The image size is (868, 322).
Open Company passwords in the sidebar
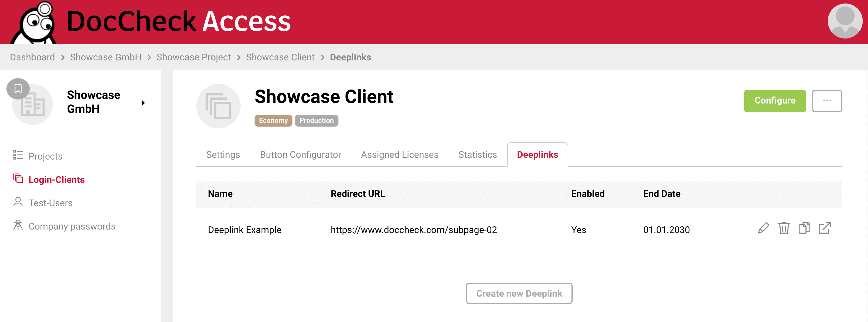[72, 226]
